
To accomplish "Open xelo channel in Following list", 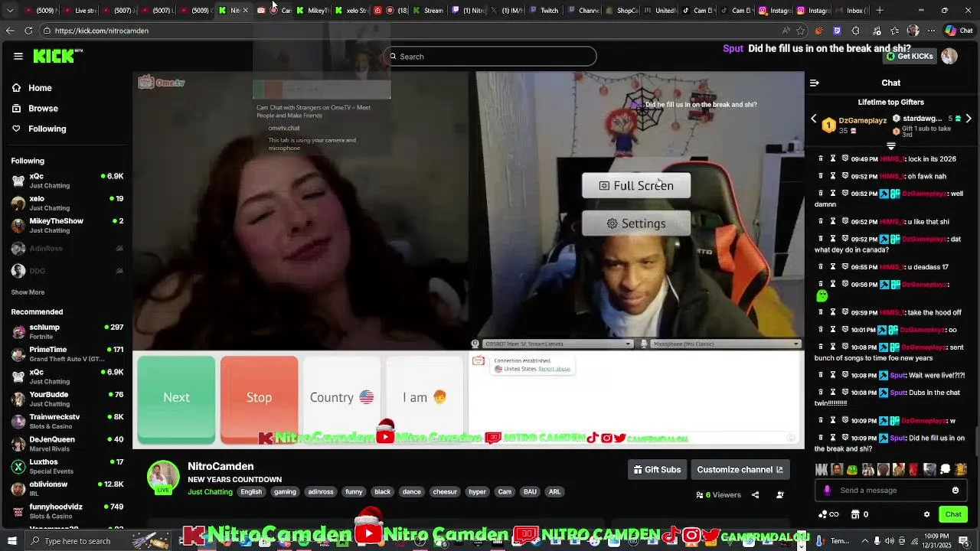I will (x=67, y=203).
